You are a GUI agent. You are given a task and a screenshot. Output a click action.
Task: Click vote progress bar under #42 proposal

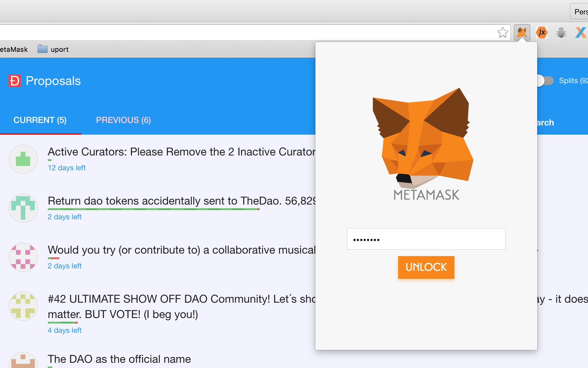[63, 323]
